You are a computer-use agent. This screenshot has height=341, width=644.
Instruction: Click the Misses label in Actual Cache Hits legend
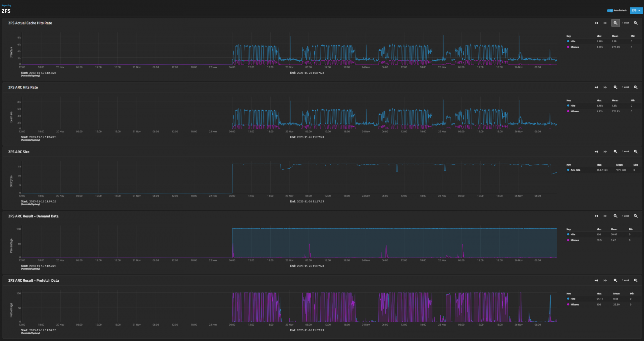[x=575, y=47]
